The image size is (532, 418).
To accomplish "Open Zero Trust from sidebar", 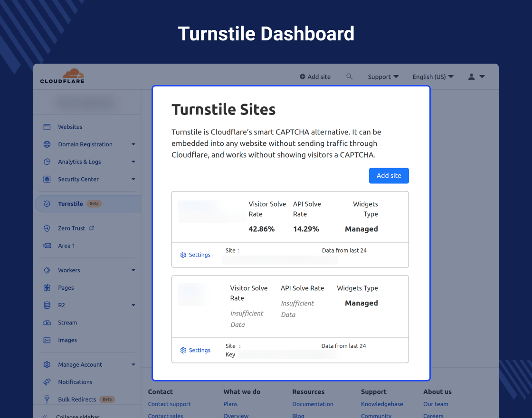I will [x=71, y=228].
